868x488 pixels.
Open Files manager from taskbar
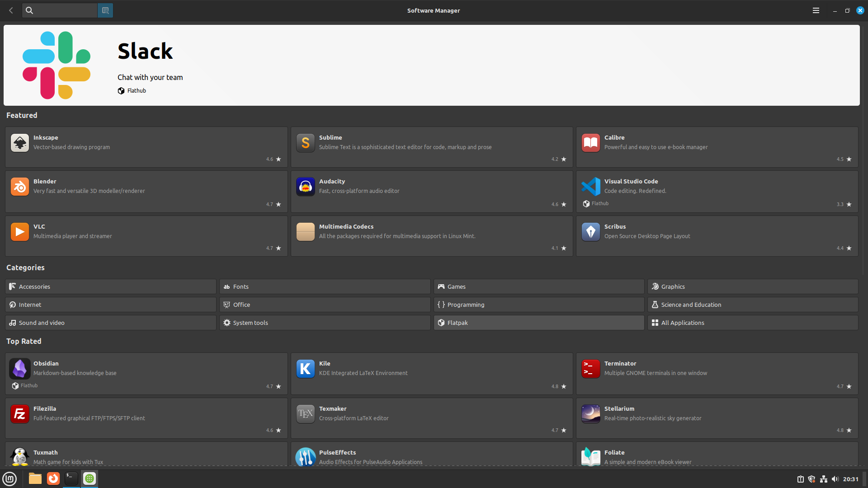35,479
